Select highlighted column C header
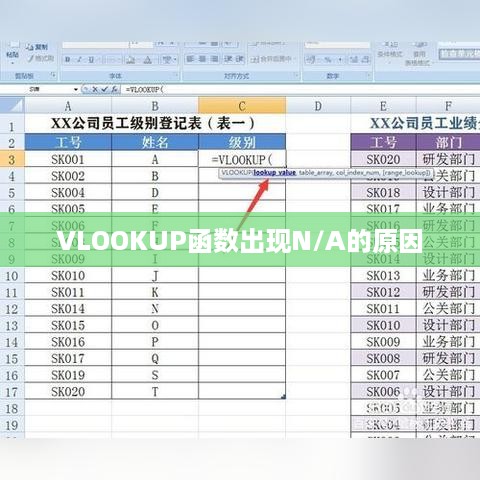480x480 pixels. pyautogui.click(x=242, y=106)
